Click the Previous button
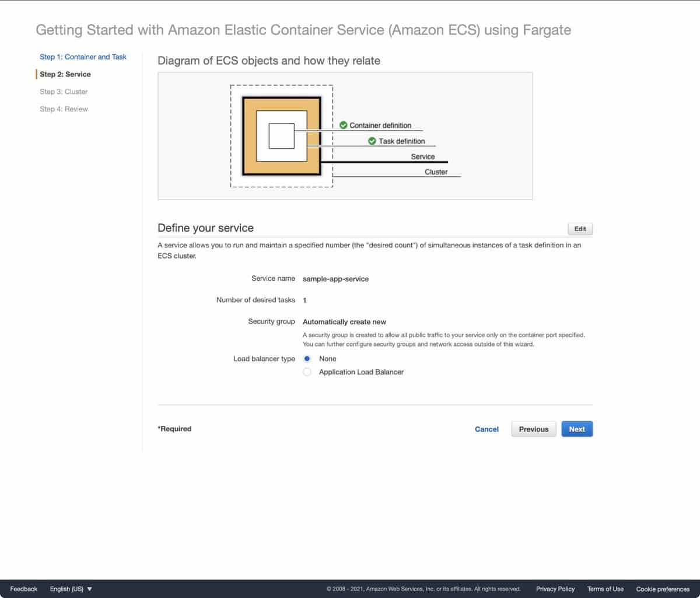 [533, 429]
